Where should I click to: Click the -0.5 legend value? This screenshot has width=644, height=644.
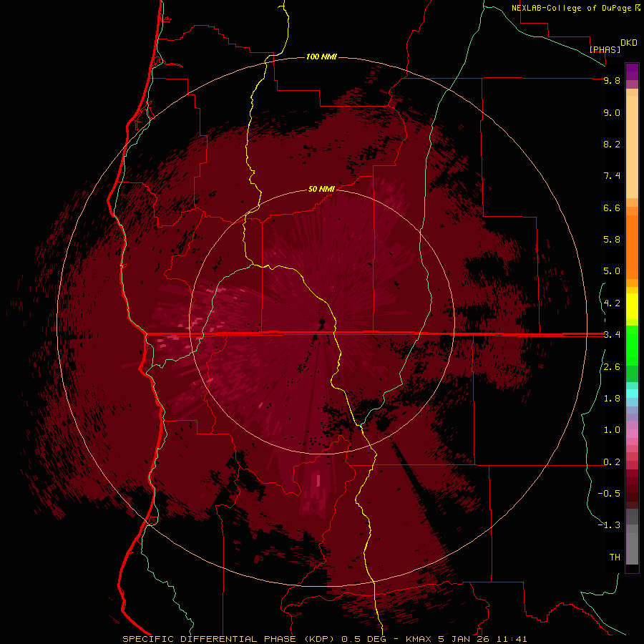[609, 493]
